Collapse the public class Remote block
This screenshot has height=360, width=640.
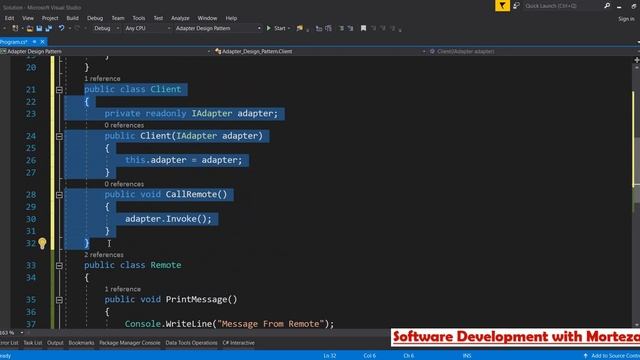point(59,266)
